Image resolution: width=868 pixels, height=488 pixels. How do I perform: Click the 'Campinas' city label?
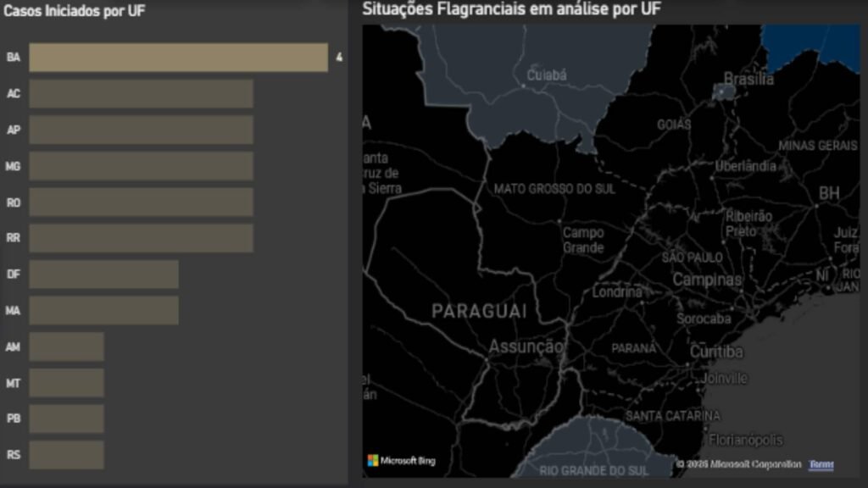pyautogui.click(x=707, y=280)
